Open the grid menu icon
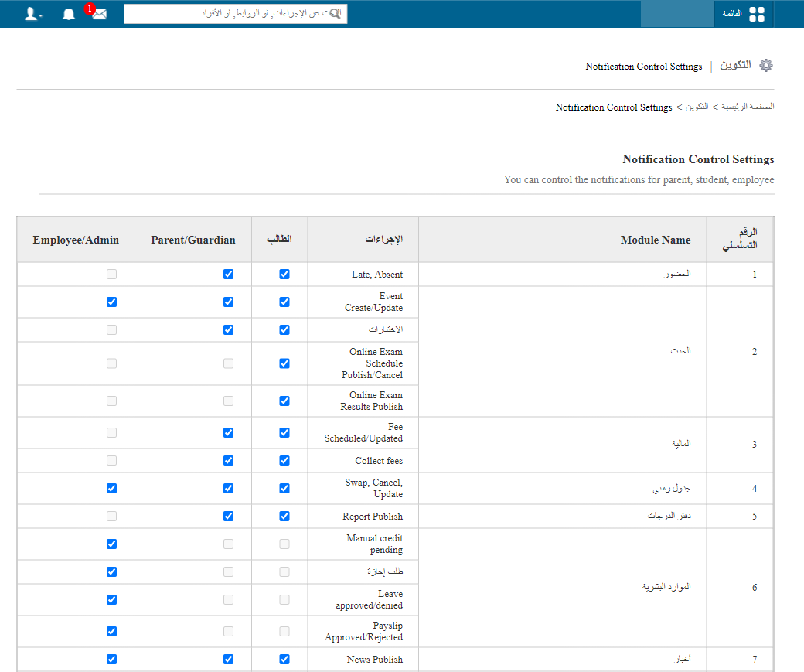This screenshot has width=804, height=672. [x=757, y=14]
